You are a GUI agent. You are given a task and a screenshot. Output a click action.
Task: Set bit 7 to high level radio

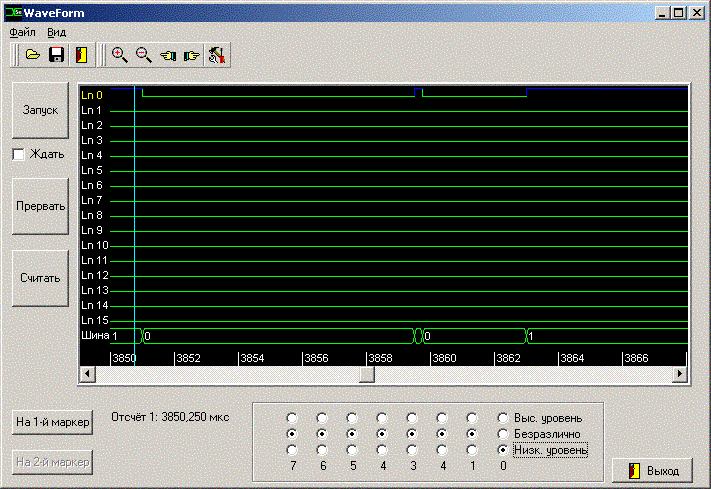click(x=291, y=418)
